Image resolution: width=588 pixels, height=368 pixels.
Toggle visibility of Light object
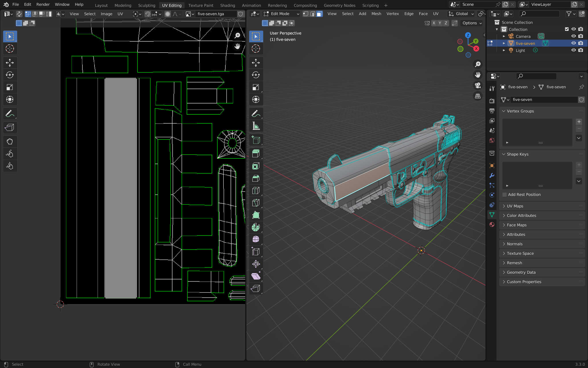[573, 50]
